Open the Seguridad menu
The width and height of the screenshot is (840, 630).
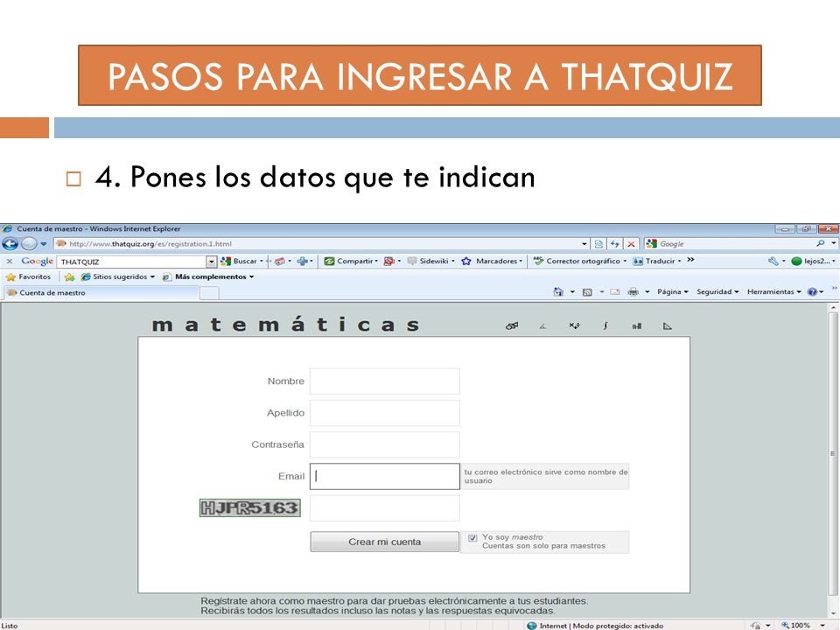pyautogui.click(x=717, y=292)
